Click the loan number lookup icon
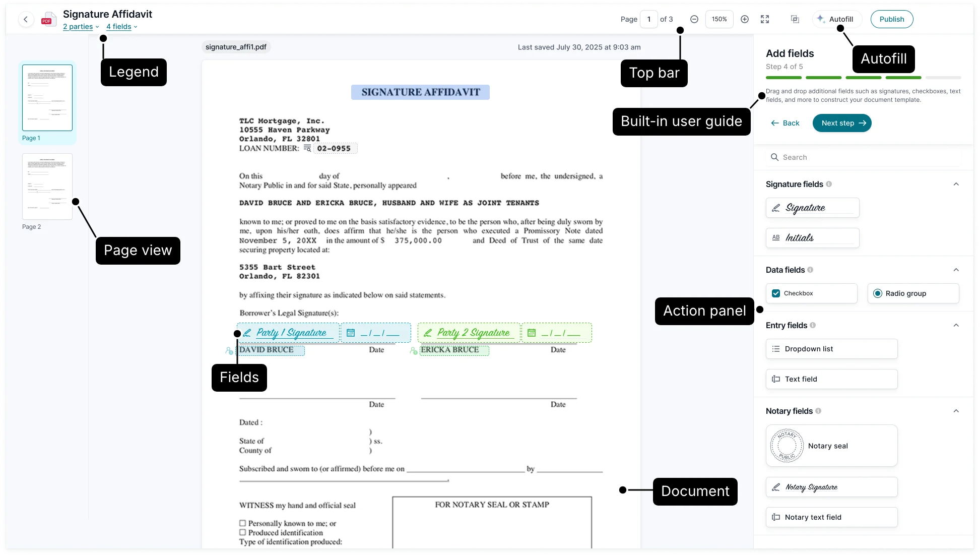The width and height of the screenshot is (980, 557). pos(307,148)
